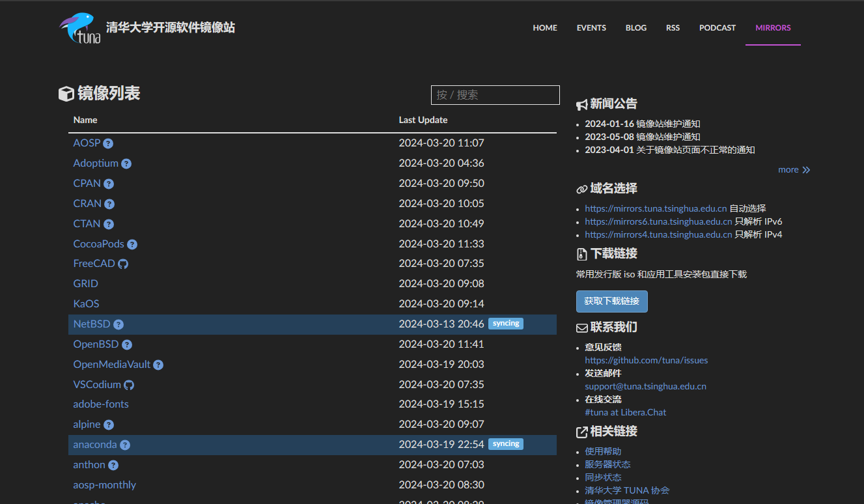Click the 获取下载链接 button
The image size is (864, 504).
point(612,301)
